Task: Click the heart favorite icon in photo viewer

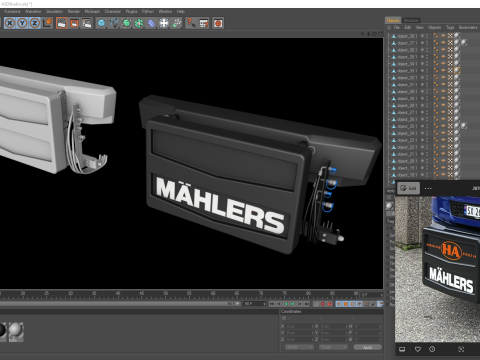Action: (x=418, y=349)
